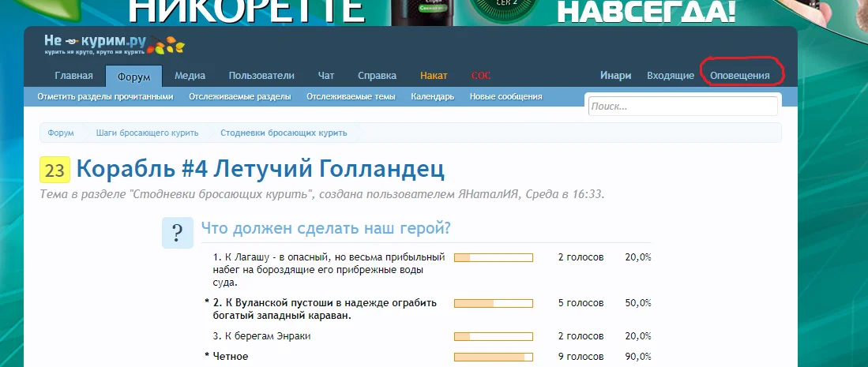This screenshot has height=367, width=868.
Task: Open the Чат page
Action: pos(326,76)
